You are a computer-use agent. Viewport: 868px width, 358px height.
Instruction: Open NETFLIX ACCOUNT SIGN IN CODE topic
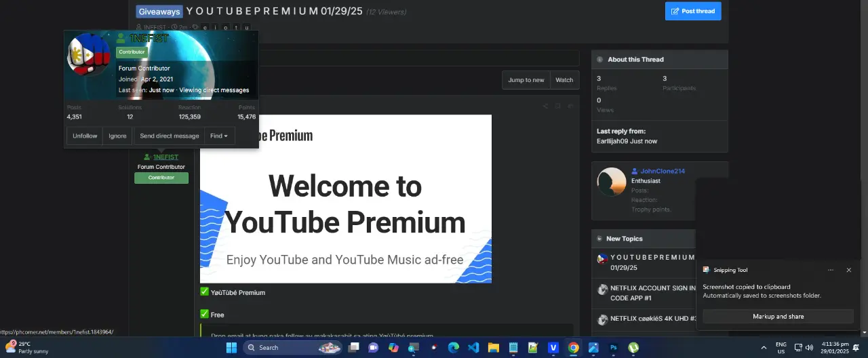click(x=653, y=293)
